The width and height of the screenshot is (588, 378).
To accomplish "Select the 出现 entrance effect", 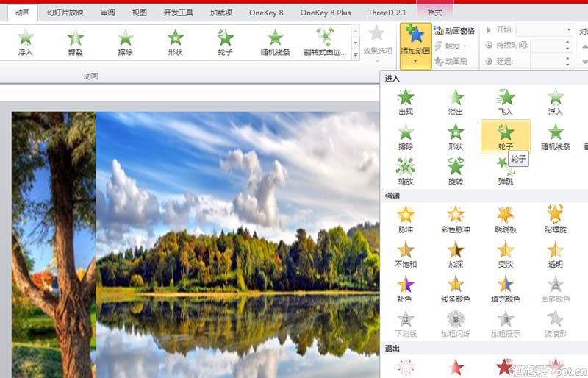I will point(406,101).
